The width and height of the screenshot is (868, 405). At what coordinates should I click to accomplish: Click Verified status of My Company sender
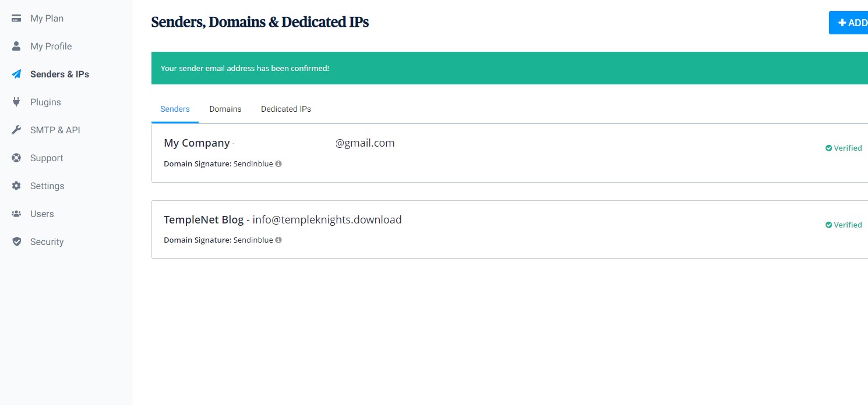844,148
